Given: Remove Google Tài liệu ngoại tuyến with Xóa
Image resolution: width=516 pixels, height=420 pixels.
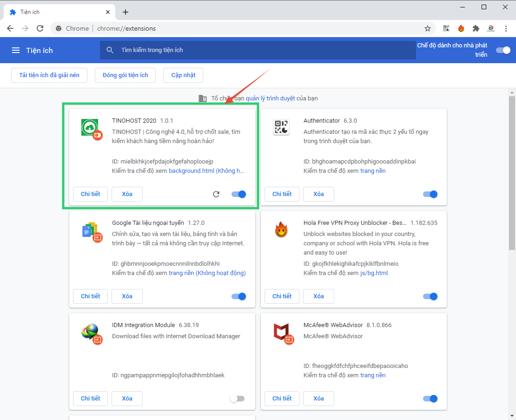Looking at the screenshot, I should click(x=127, y=296).
